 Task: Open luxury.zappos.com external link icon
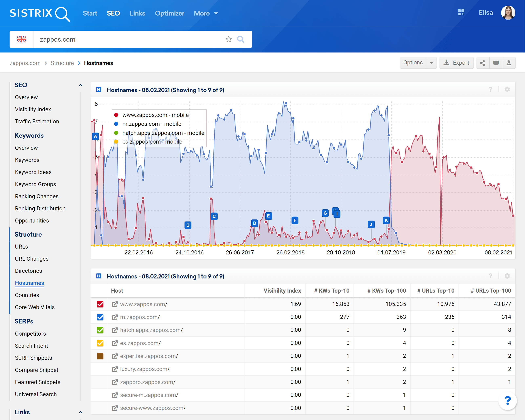point(115,369)
